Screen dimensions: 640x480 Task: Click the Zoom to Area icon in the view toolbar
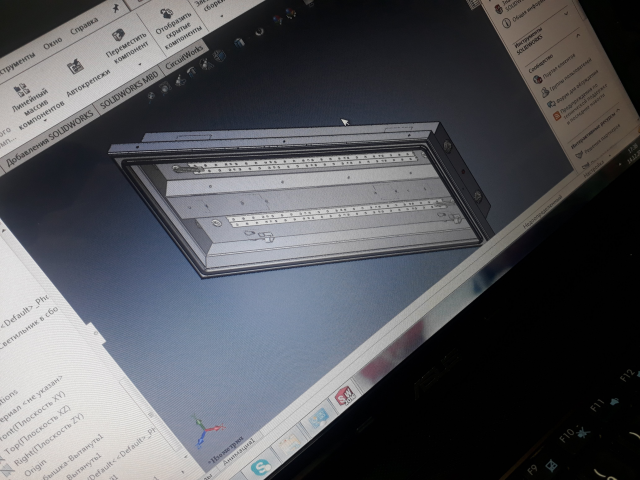tap(165, 87)
